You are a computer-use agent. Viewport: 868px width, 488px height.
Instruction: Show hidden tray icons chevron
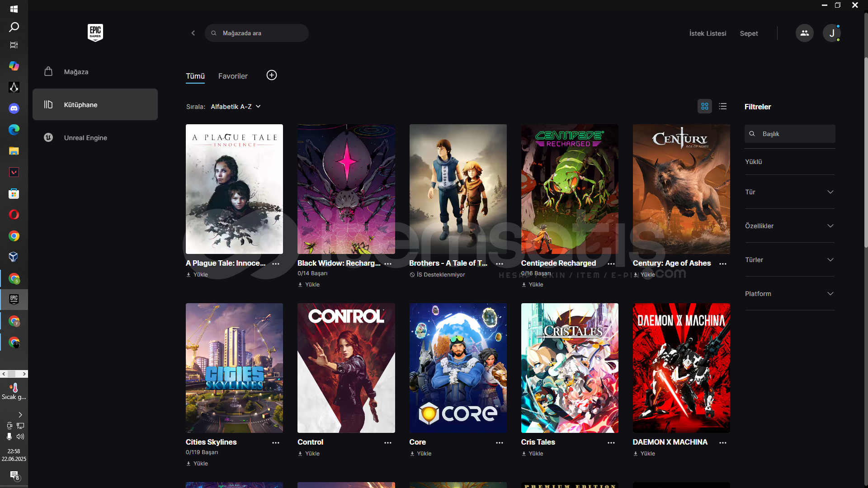tap(20, 415)
